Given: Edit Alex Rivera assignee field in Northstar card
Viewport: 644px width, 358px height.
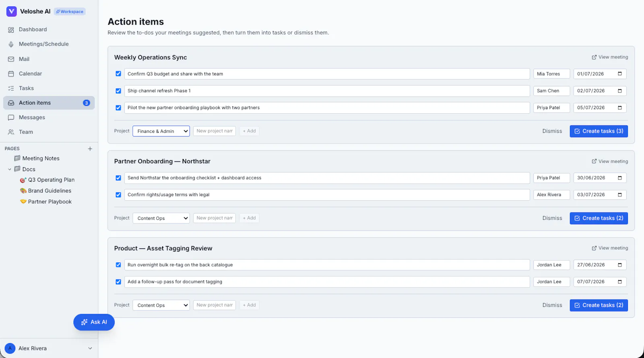Looking at the screenshot, I should 551,195.
